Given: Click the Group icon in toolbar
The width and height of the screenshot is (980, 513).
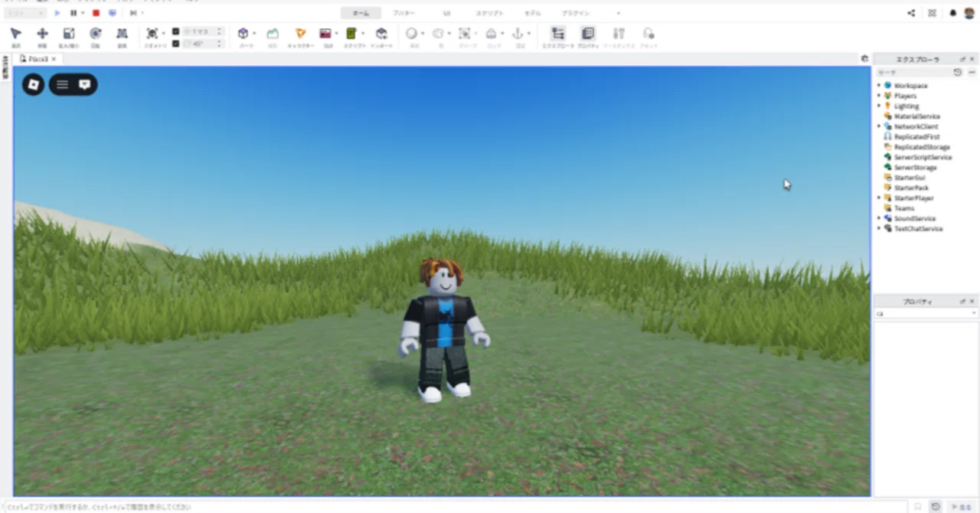Looking at the screenshot, I should pyautogui.click(x=464, y=34).
